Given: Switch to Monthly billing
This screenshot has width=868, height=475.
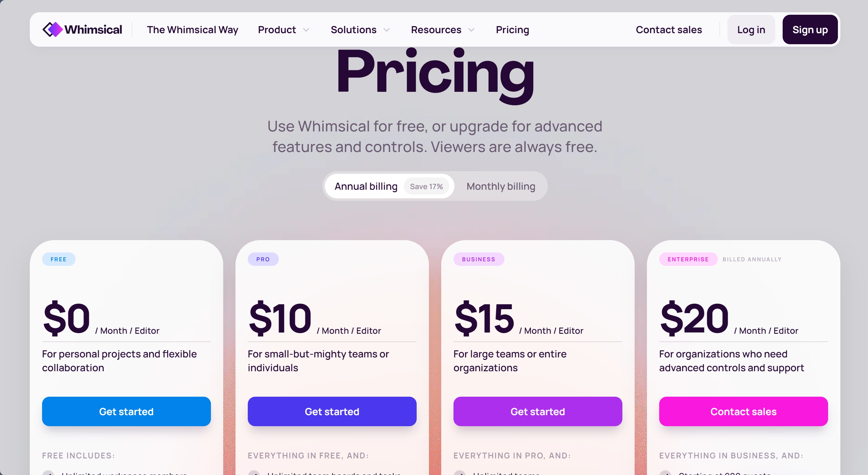Looking at the screenshot, I should pos(500,186).
